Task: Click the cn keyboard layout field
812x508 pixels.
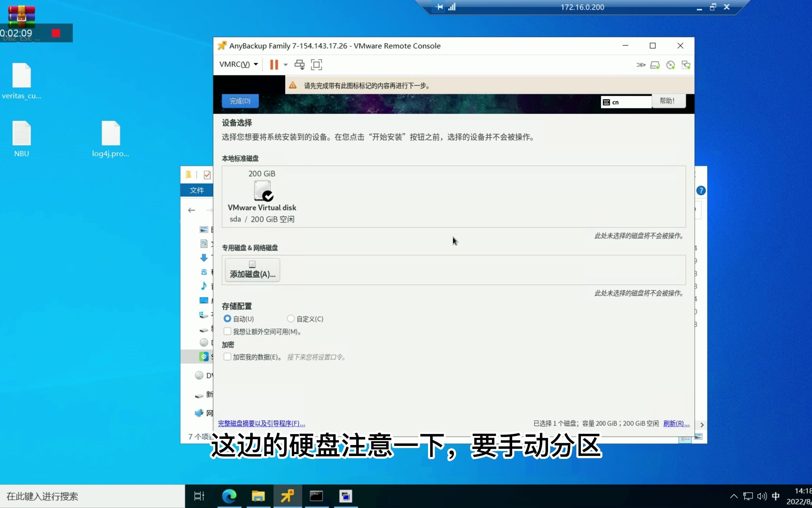Action: pos(626,102)
